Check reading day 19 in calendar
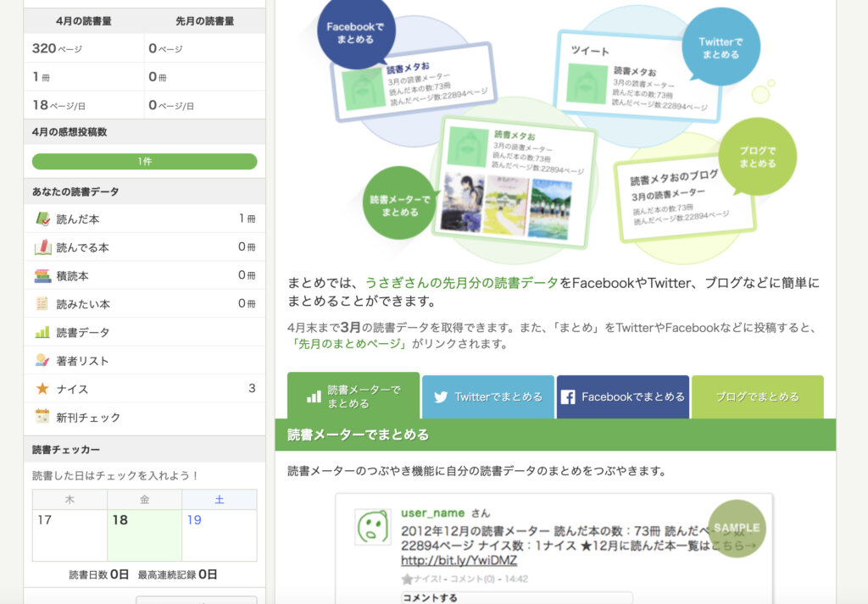This screenshot has width=868, height=604. [220, 535]
